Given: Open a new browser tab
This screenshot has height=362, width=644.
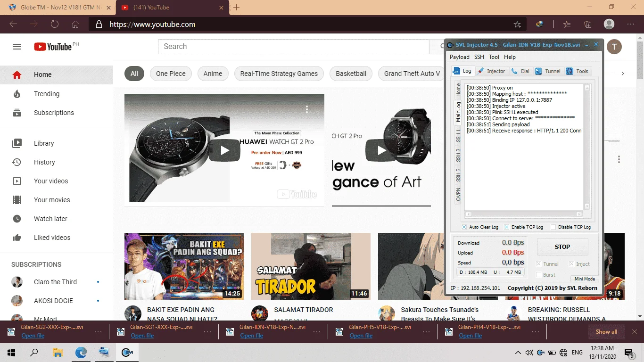Looking at the screenshot, I should point(237,8).
